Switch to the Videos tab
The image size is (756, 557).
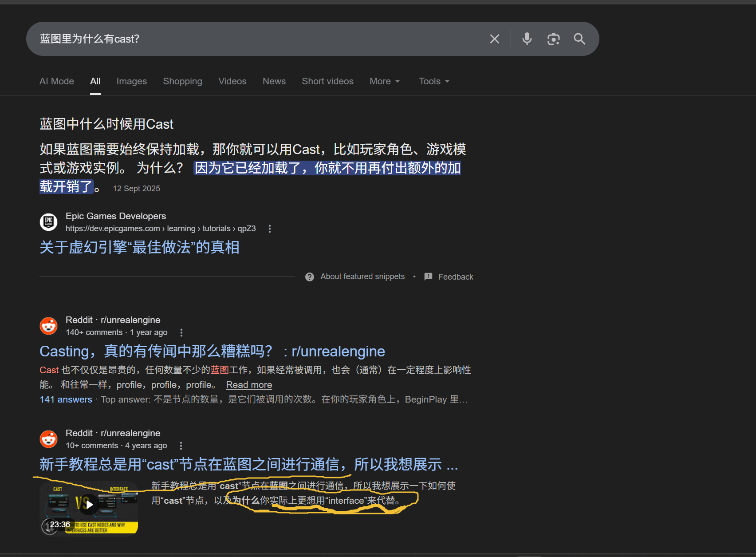[x=232, y=81]
